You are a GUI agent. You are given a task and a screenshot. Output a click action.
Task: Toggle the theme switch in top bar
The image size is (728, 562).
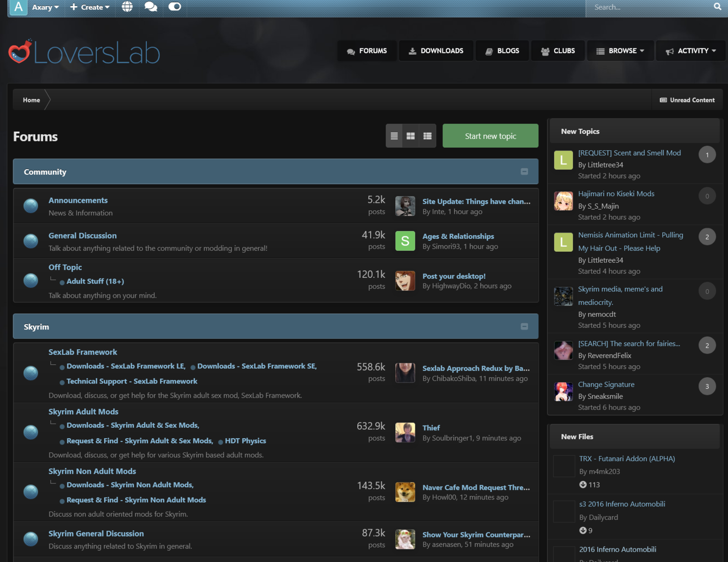tap(174, 7)
